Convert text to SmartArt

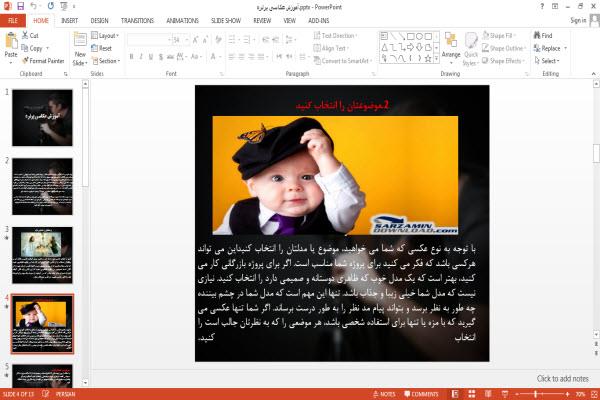coord(343,61)
